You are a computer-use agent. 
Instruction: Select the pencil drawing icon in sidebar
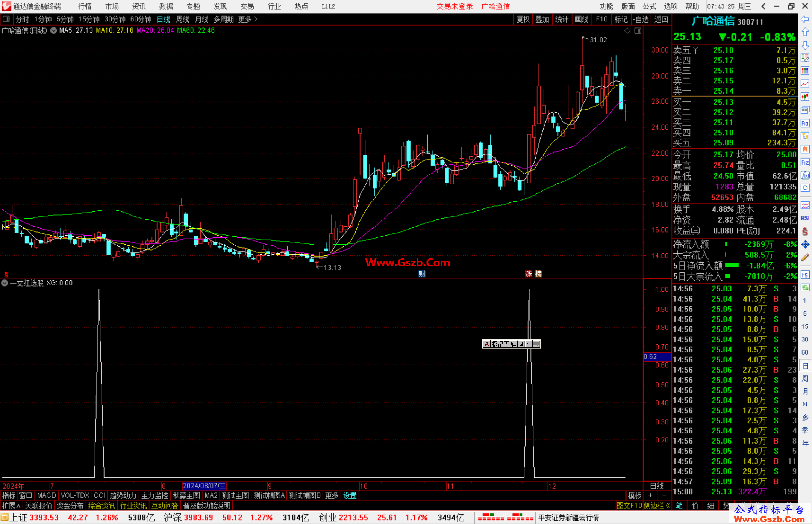[805, 257]
